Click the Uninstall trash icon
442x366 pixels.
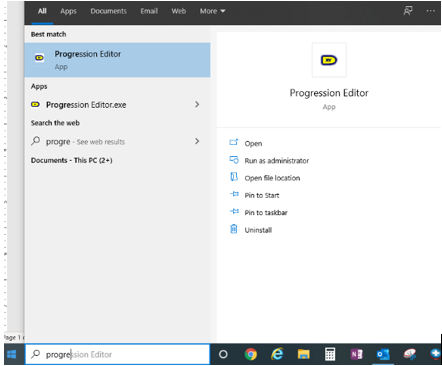click(x=234, y=229)
